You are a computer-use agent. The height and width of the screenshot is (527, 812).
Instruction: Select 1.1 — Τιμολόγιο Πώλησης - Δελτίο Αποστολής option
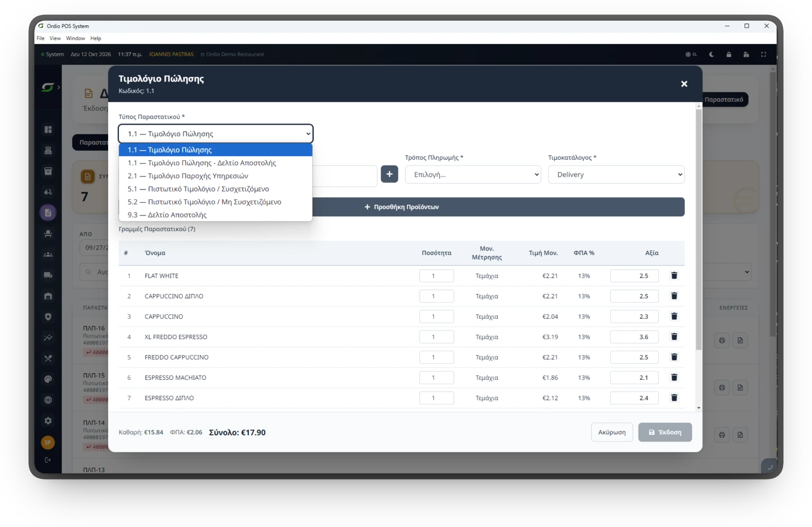coord(215,163)
